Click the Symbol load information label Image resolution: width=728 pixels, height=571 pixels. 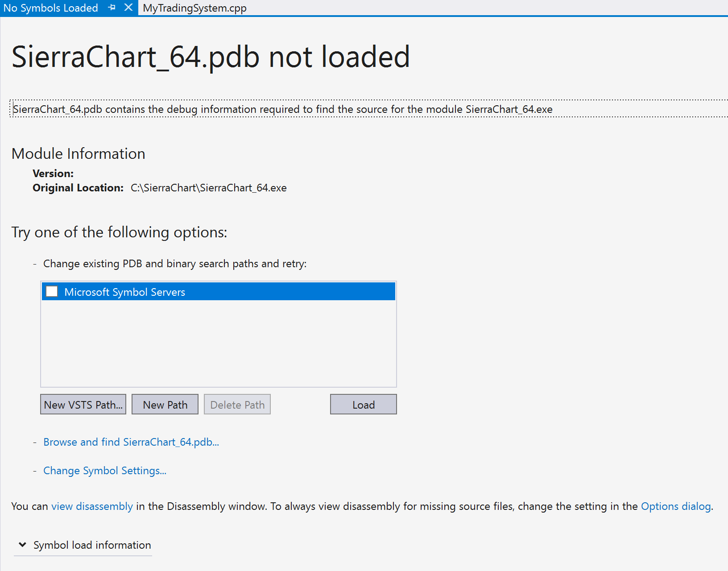(92, 545)
